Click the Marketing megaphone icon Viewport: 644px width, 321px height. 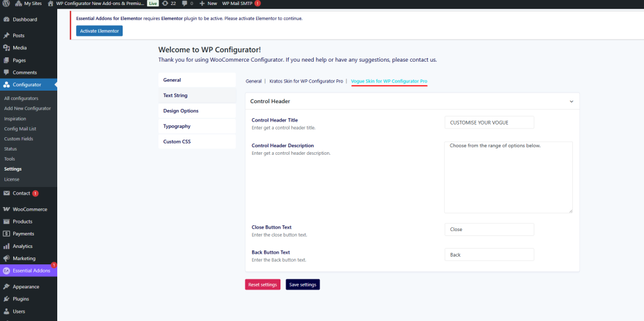coord(6,259)
